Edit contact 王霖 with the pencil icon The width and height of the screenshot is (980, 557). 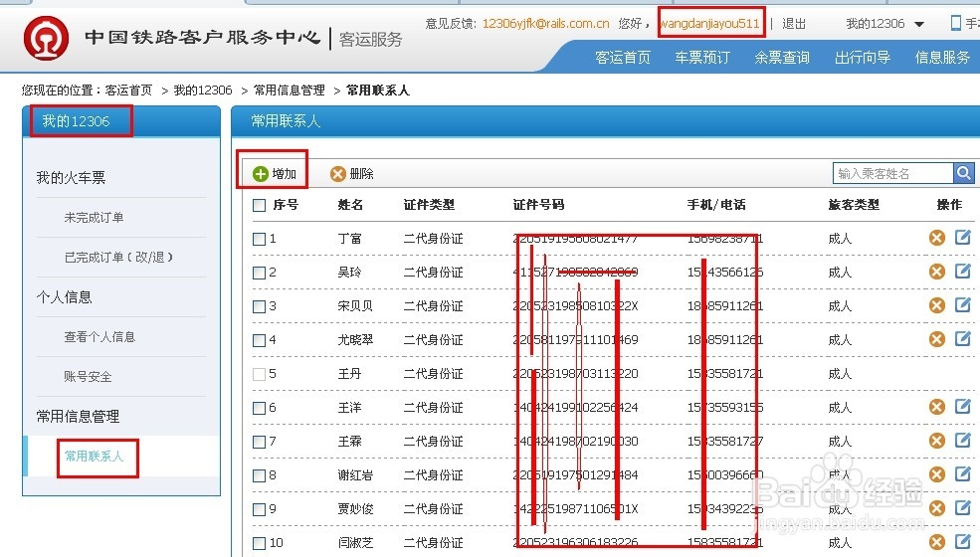(x=962, y=440)
